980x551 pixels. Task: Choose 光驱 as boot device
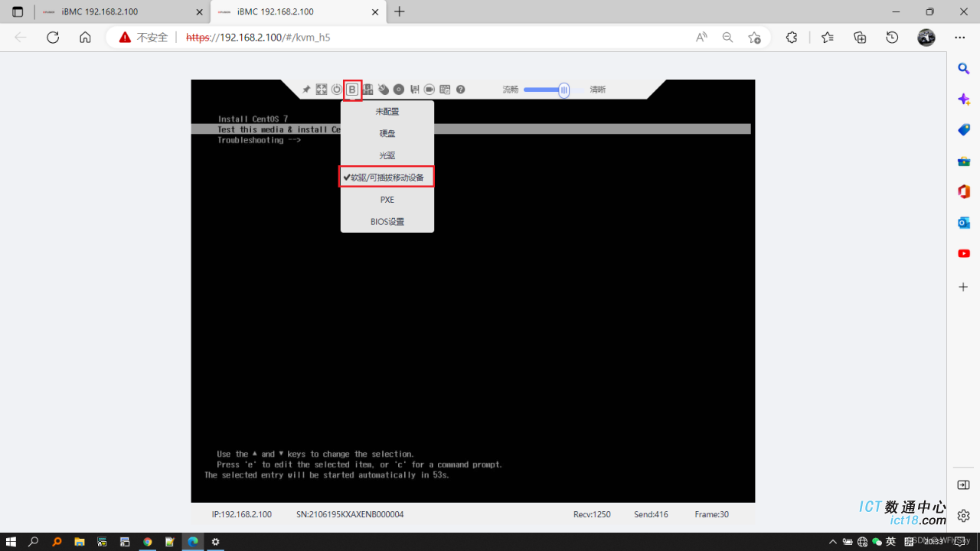pos(387,155)
